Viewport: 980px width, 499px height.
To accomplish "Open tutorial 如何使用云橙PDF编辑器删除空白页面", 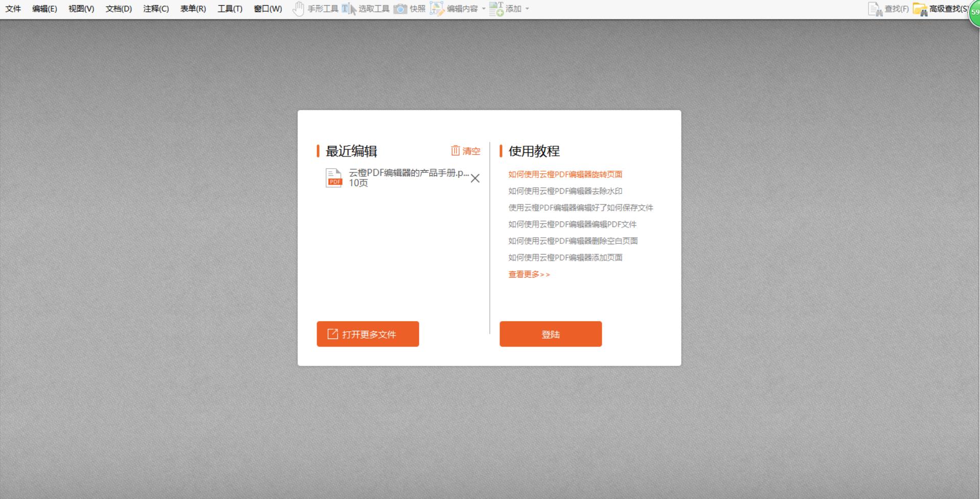I will [x=573, y=241].
